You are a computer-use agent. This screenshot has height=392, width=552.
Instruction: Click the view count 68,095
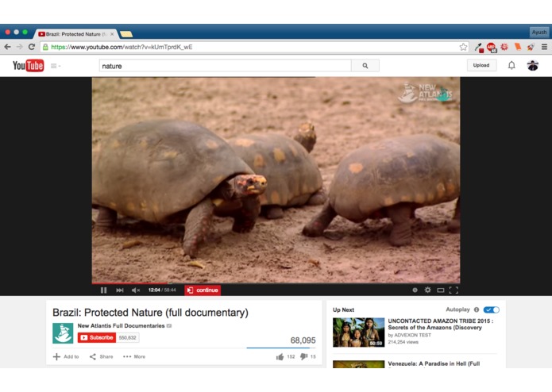pyautogui.click(x=303, y=340)
